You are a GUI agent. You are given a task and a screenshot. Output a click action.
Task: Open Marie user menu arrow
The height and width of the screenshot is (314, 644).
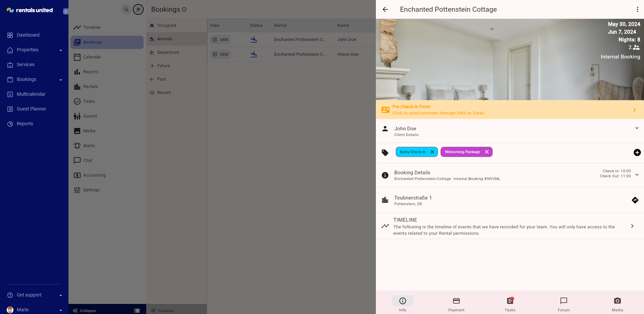[61, 310]
